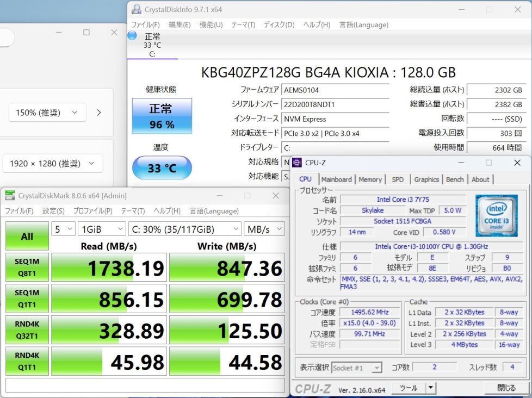The width and height of the screenshot is (532, 398).
Task: Open the 機能 menu in CrystalDiskInfo
Action: point(211,25)
